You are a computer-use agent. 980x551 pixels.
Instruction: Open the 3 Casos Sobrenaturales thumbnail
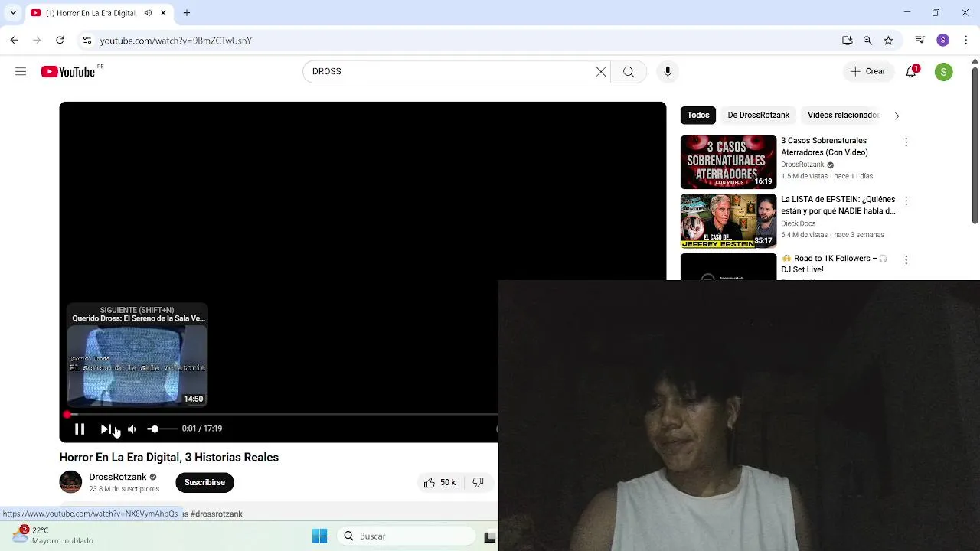(x=728, y=162)
